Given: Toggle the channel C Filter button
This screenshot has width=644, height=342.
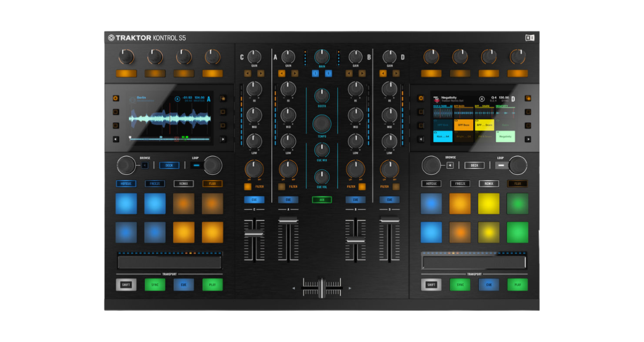Looking at the screenshot, I should 248,187.
